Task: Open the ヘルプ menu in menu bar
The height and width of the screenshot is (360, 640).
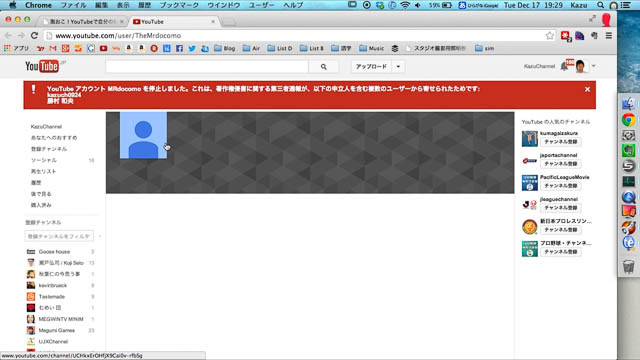Action: pos(293,5)
